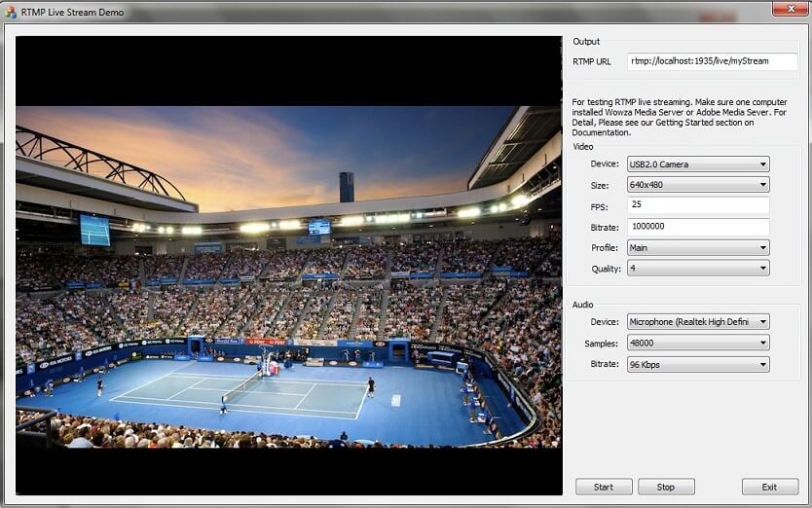This screenshot has height=508, width=812.
Task: Click the Stop button
Action: pyautogui.click(x=666, y=487)
